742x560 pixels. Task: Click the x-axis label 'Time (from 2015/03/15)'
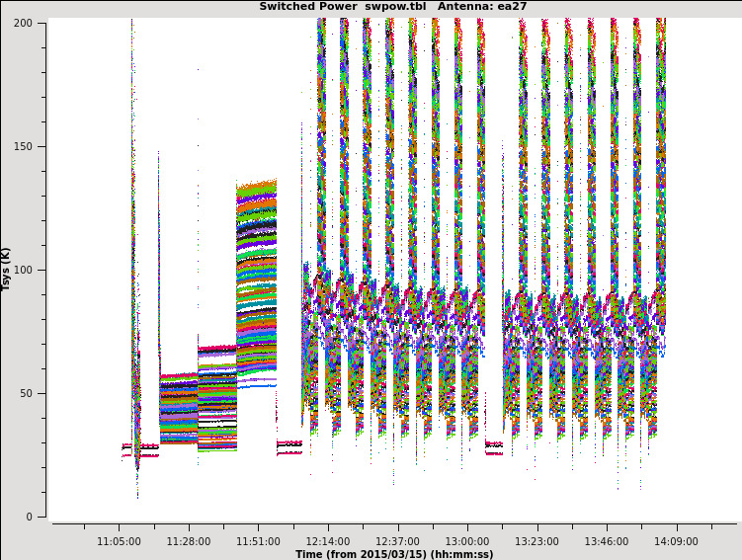[393, 554]
